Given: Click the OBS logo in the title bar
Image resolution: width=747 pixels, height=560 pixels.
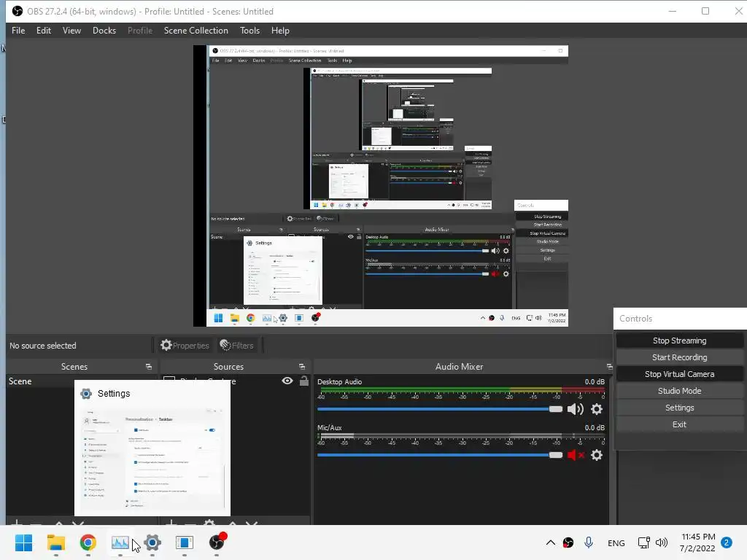Looking at the screenshot, I should (x=18, y=11).
